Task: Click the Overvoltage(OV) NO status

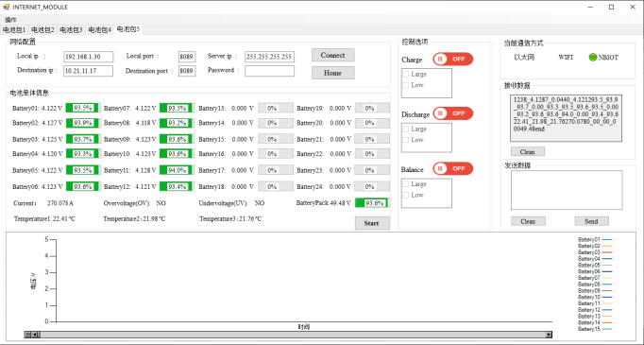Action: coord(161,203)
